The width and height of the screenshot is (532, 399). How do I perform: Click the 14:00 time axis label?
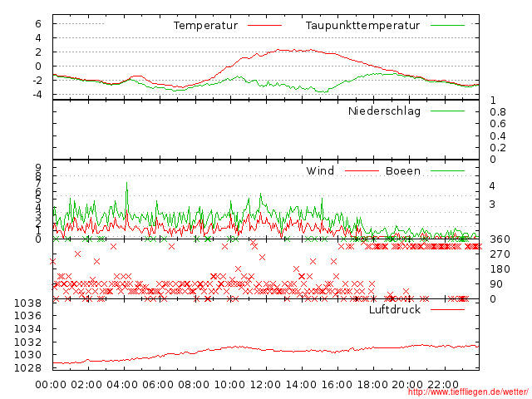click(301, 385)
